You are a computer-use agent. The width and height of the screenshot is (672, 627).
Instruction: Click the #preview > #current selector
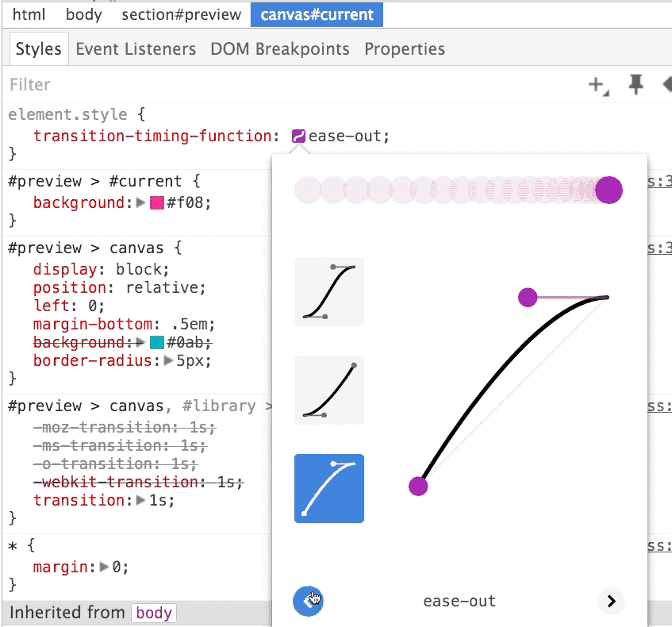(94, 182)
